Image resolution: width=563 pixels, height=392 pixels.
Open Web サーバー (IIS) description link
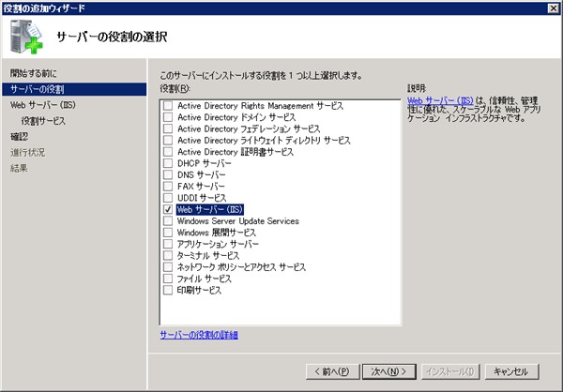tap(440, 100)
